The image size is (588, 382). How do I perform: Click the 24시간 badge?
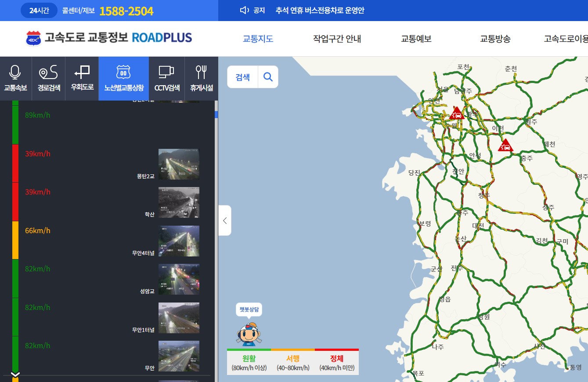coord(39,11)
